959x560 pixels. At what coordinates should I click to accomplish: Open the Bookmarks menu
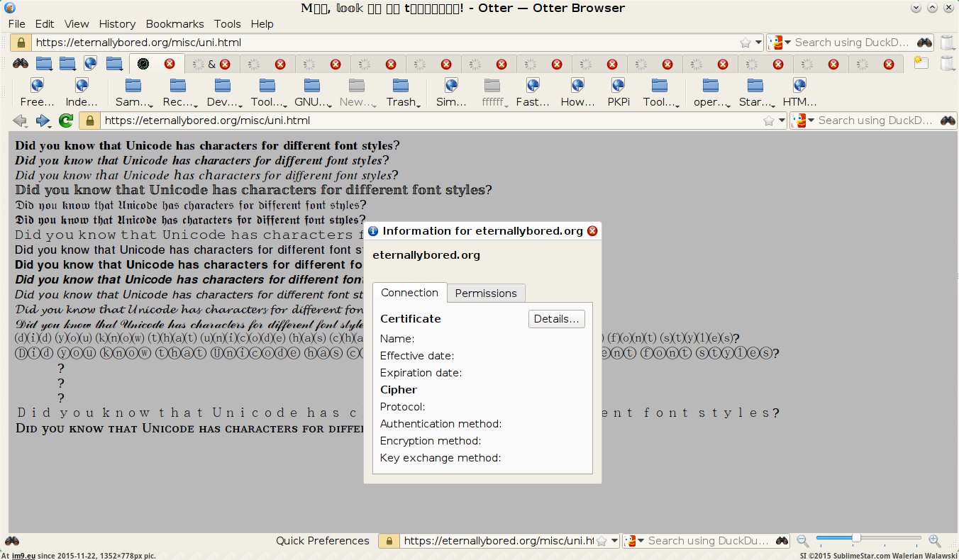click(x=174, y=23)
